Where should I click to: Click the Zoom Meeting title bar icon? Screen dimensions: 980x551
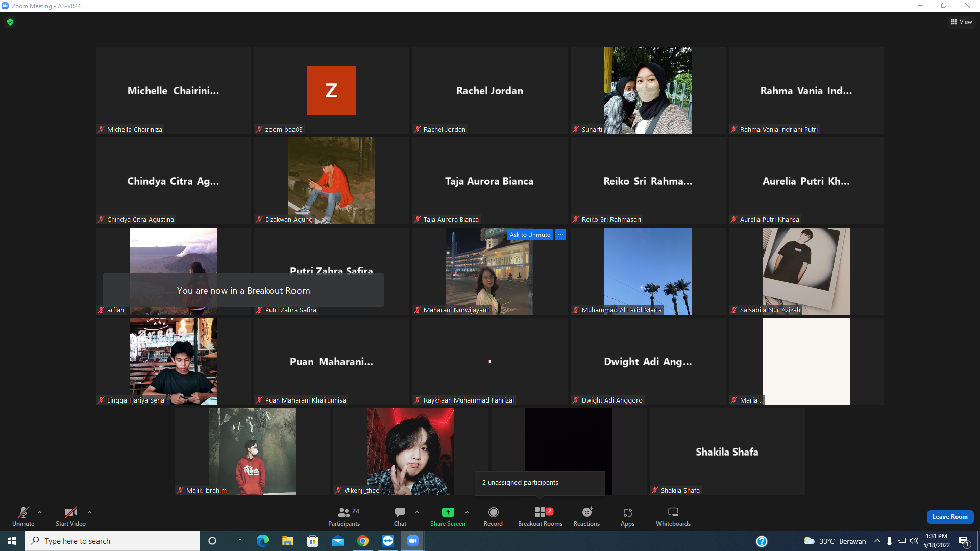point(5,6)
